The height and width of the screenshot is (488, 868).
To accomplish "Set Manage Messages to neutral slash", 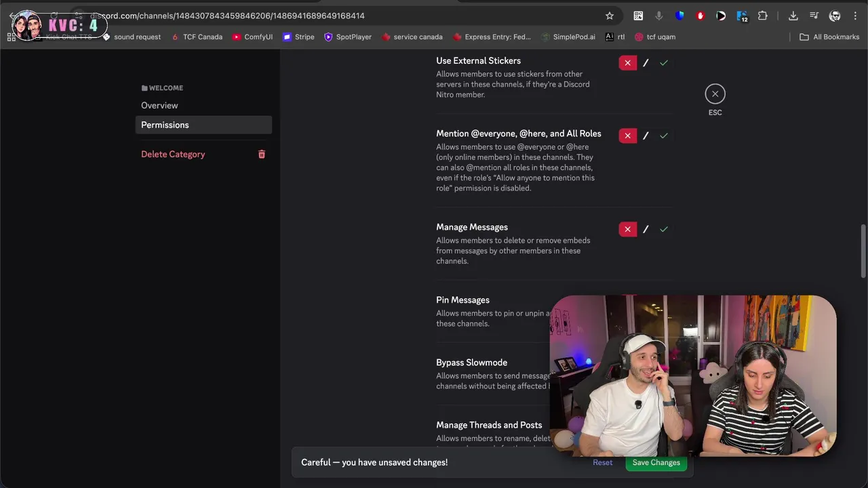I will click(646, 229).
